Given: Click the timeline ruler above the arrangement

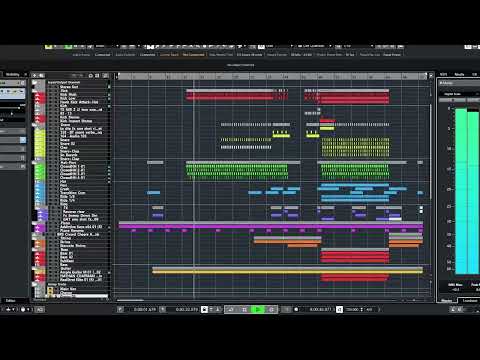Looking at the screenshot, I should tap(272, 76).
